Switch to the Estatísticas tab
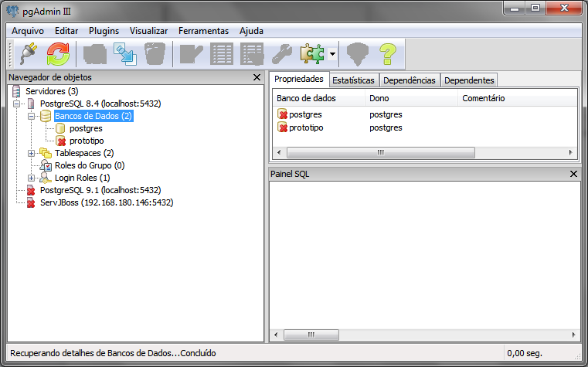The width and height of the screenshot is (588, 367). pyautogui.click(x=353, y=80)
